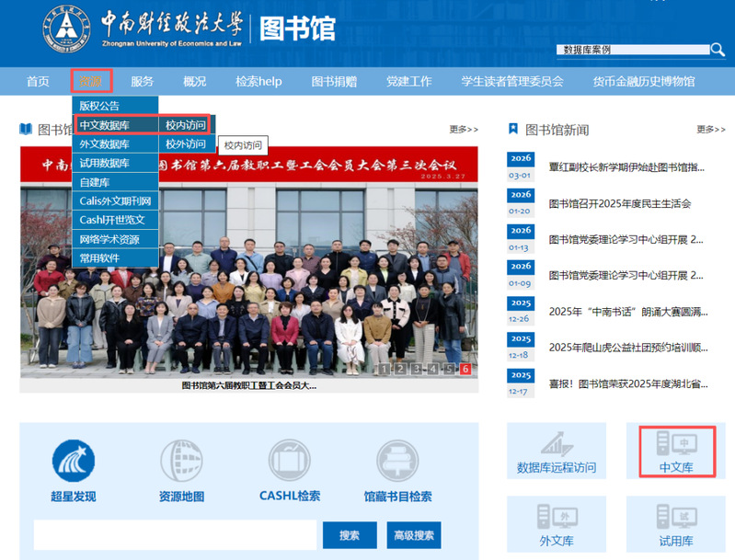This screenshot has height=560, width=735.
Task: Expand 中文数据库 submenu entry
Action: [x=105, y=125]
